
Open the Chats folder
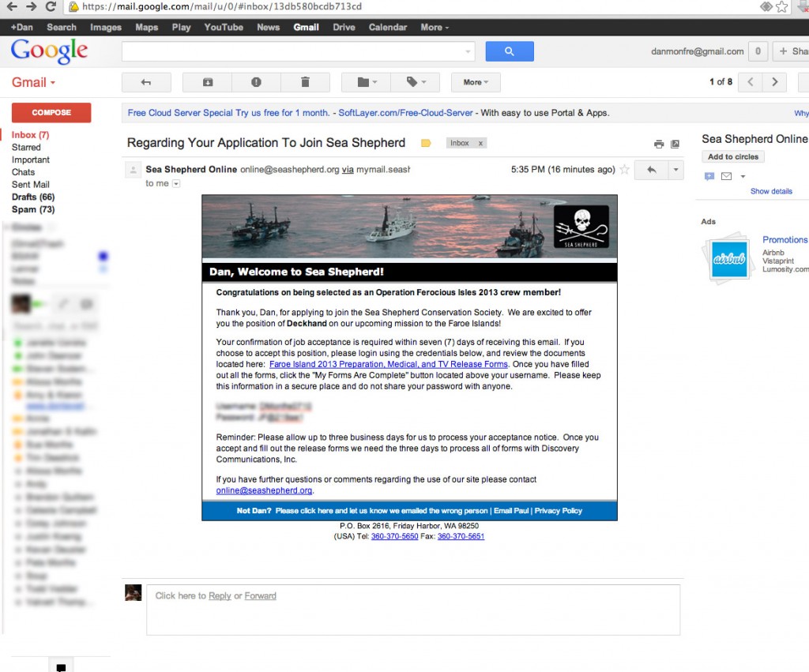[x=23, y=171]
